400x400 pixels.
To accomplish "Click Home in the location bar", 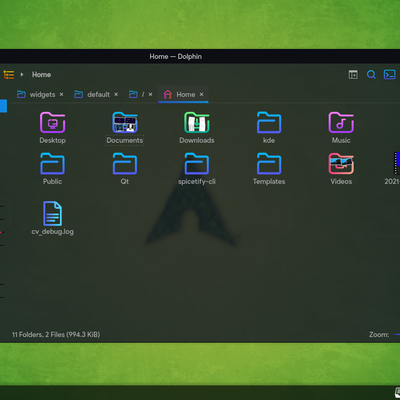I will click(x=41, y=74).
